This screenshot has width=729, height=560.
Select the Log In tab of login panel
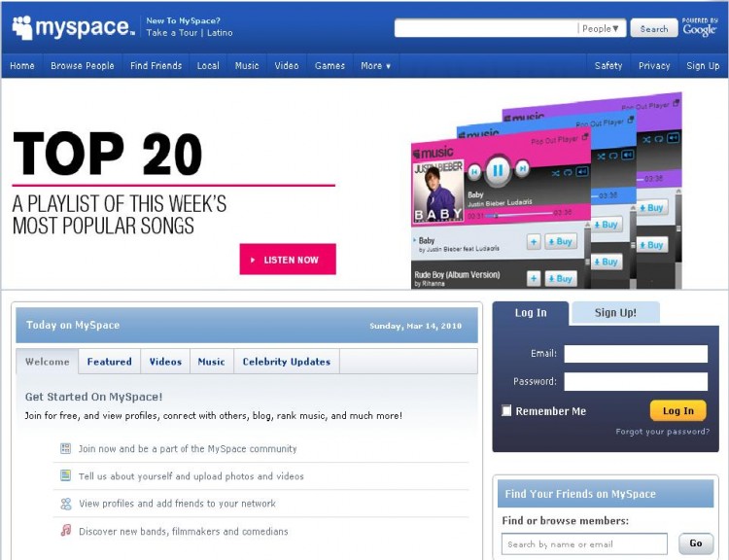click(x=531, y=313)
